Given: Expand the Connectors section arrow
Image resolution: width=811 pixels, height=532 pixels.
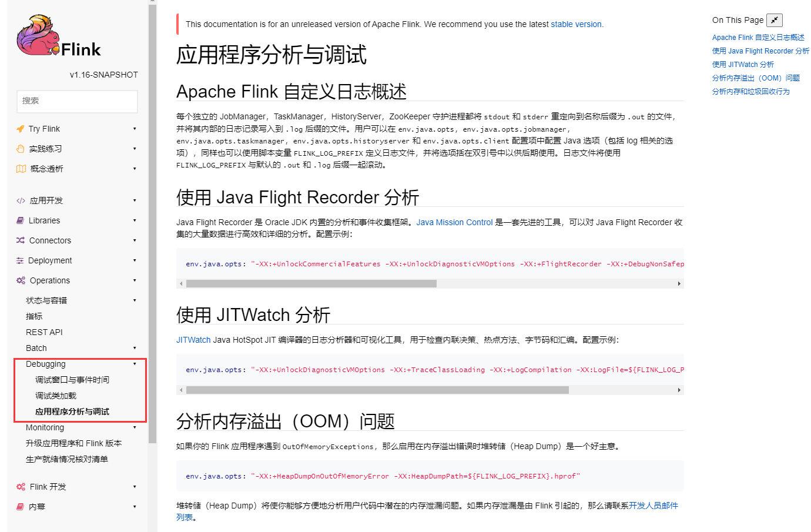Looking at the screenshot, I should pos(135,240).
